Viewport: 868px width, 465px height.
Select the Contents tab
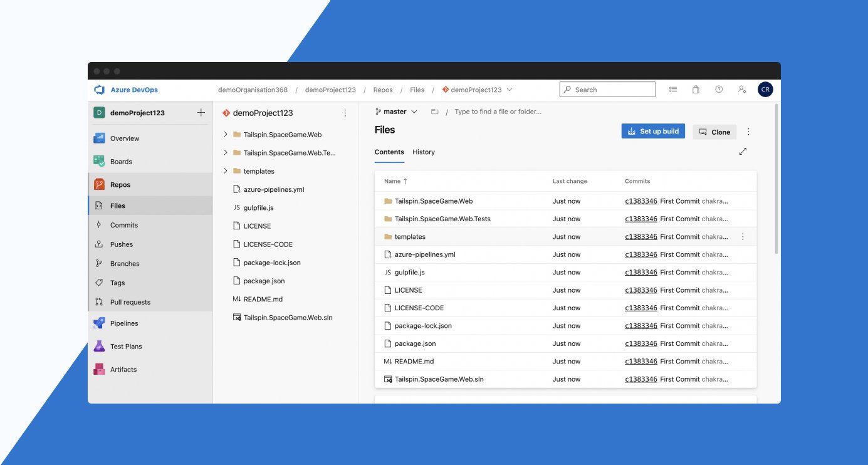(x=389, y=152)
